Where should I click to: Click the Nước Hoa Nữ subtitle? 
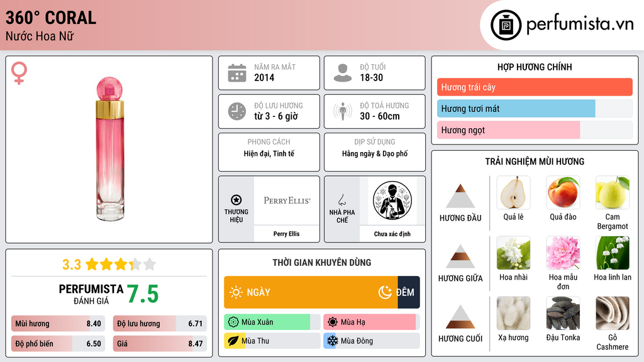coord(40,36)
